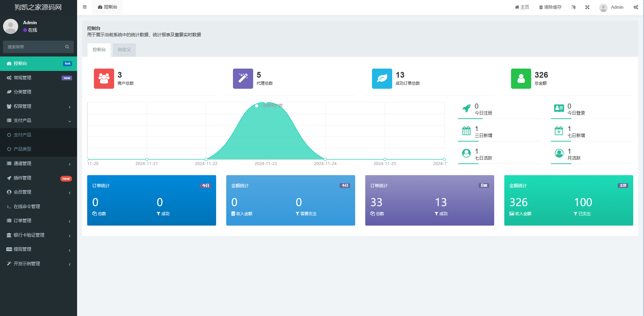Open the language switch icon
Viewport: 644px width, 316px height.
click(x=573, y=7)
